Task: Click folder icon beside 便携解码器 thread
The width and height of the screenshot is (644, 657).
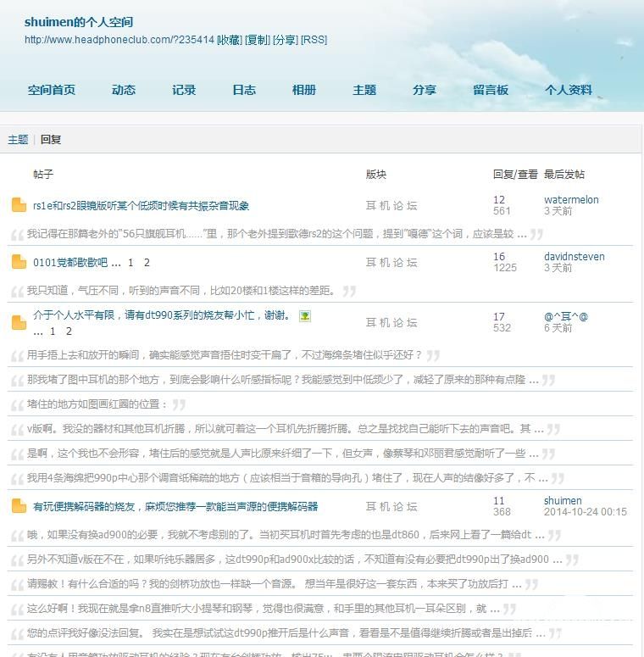Action: tap(19, 506)
